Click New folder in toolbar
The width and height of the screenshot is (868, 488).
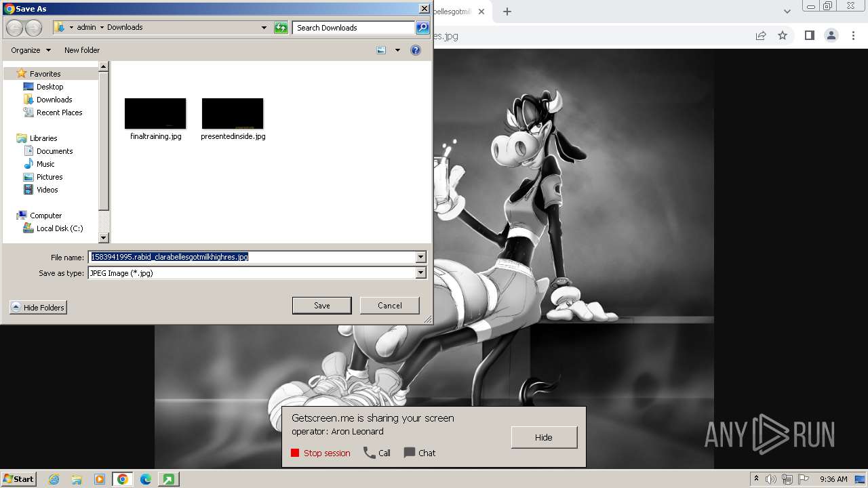(82, 50)
